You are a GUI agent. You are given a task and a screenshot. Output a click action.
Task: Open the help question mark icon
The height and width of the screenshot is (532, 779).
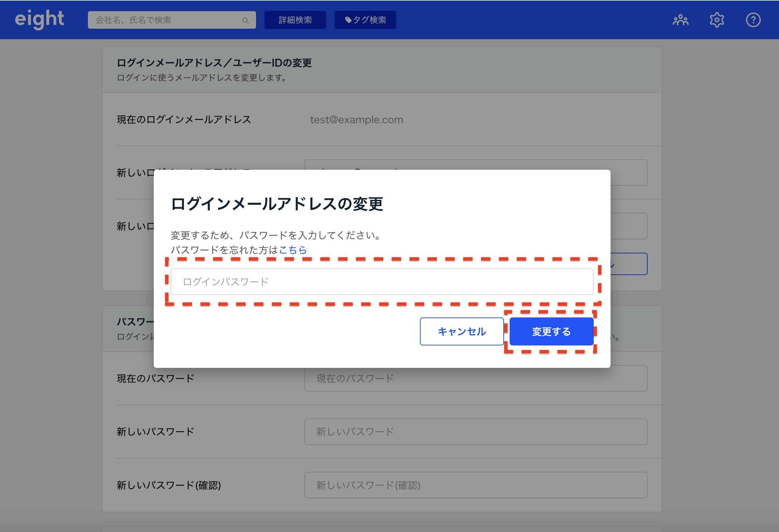(x=753, y=20)
